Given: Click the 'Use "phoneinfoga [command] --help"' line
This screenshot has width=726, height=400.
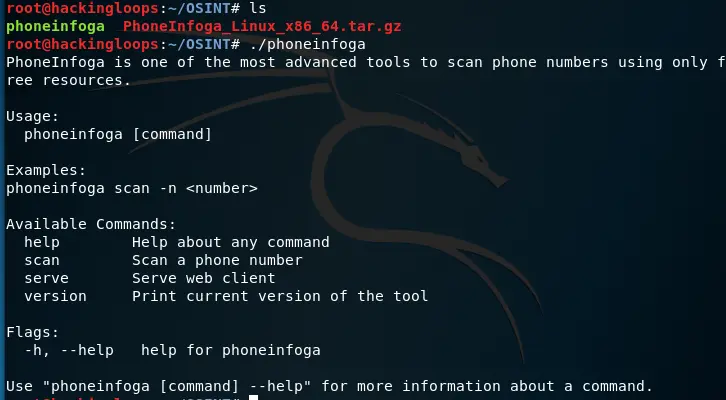Looking at the screenshot, I should 329,386.
